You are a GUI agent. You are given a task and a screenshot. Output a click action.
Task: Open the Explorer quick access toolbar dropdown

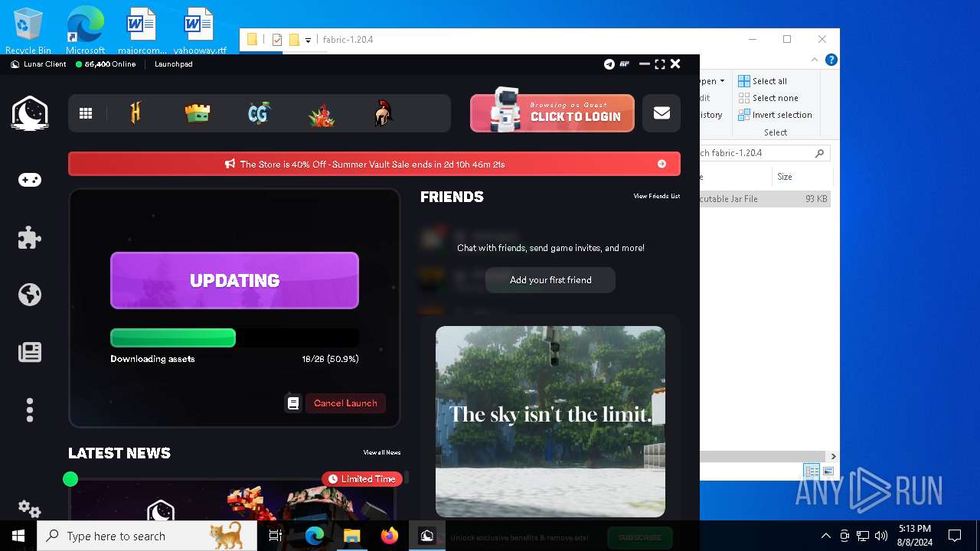[x=308, y=40]
